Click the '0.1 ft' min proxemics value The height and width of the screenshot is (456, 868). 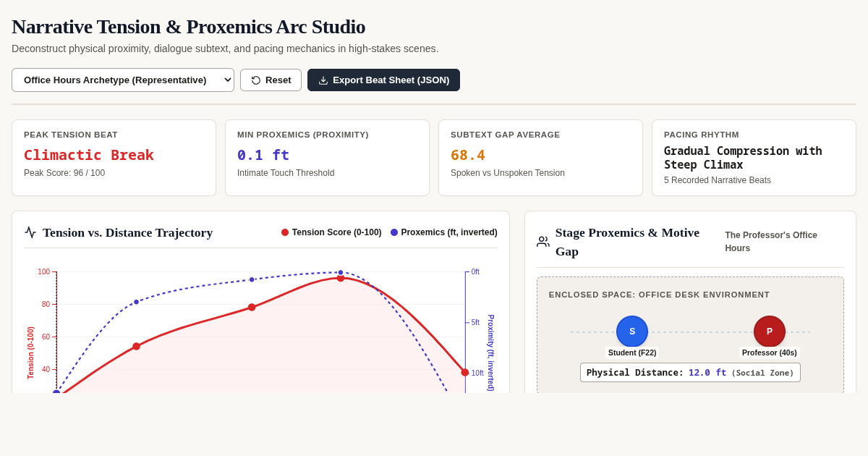coord(263,155)
